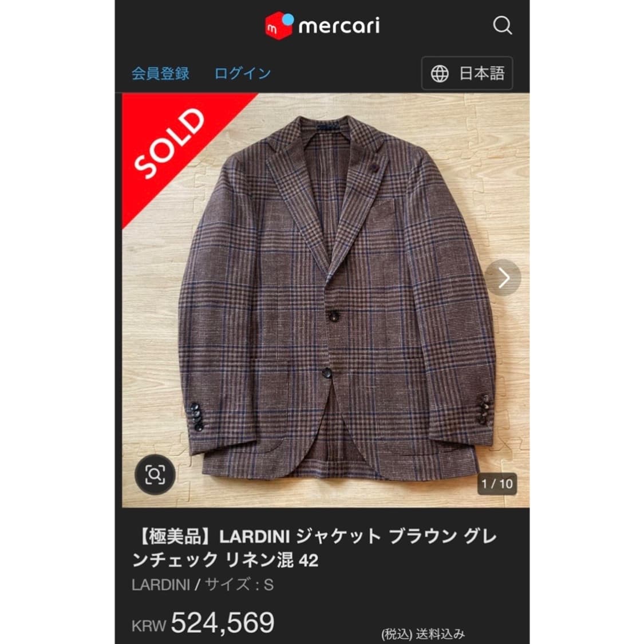
Task: Open the 日本語 language dropdown
Action: coord(467,73)
